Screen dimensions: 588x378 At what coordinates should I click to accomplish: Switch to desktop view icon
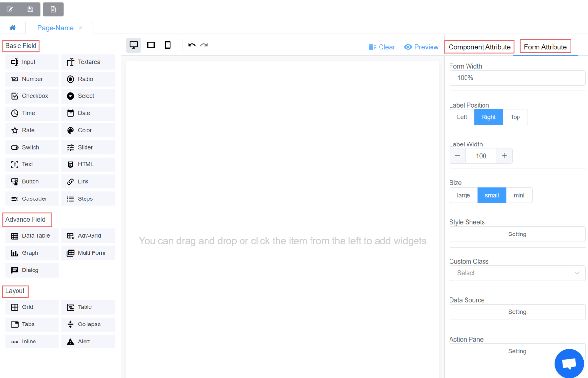click(134, 45)
